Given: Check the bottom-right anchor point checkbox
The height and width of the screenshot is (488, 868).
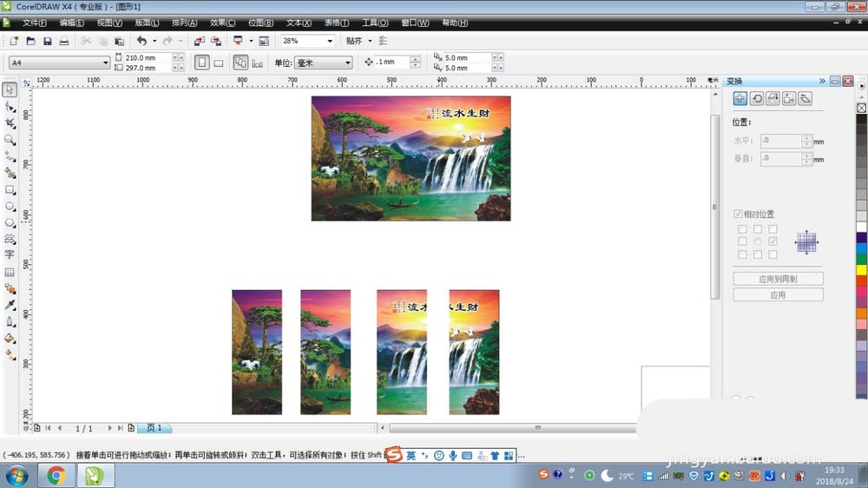Looking at the screenshot, I should pos(773,254).
